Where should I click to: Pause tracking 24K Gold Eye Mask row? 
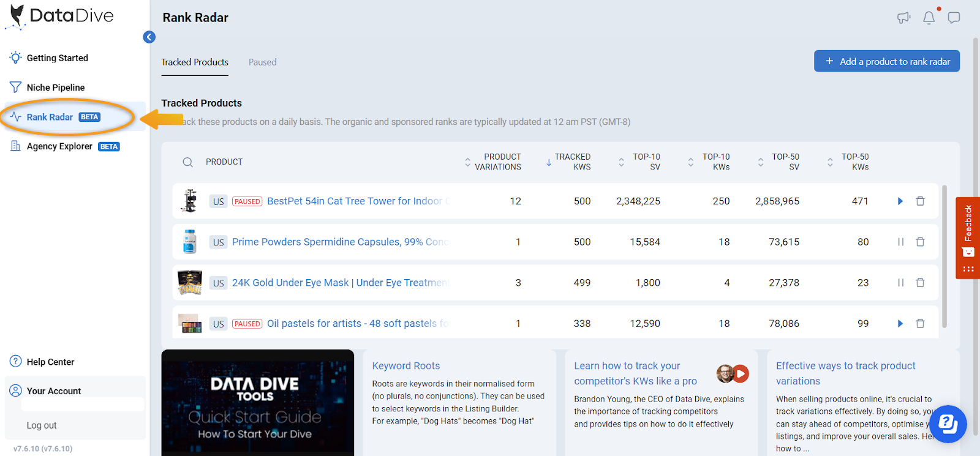tap(900, 283)
